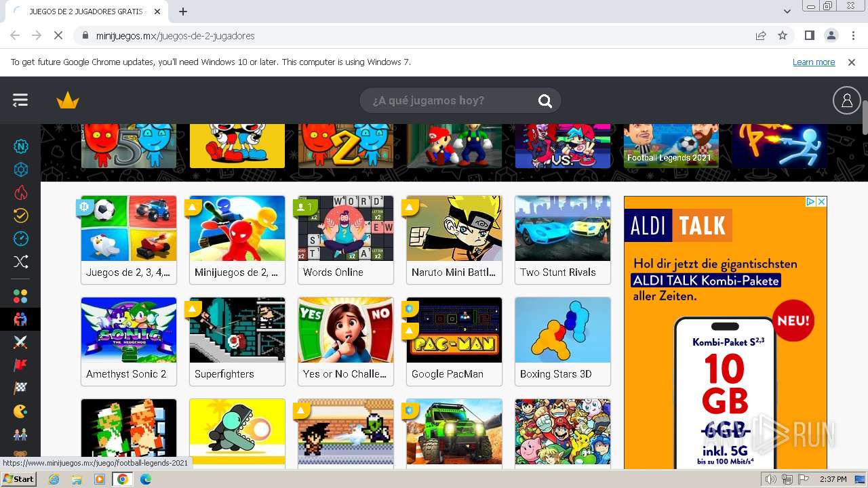
Task: Click the volume speaker tray icon
Action: tap(771, 479)
